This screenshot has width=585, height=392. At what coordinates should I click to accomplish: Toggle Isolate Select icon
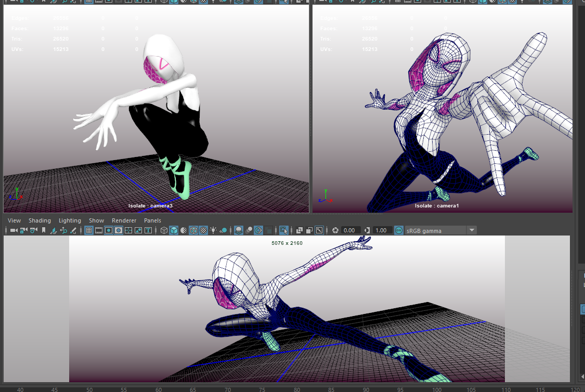[283, 230]
